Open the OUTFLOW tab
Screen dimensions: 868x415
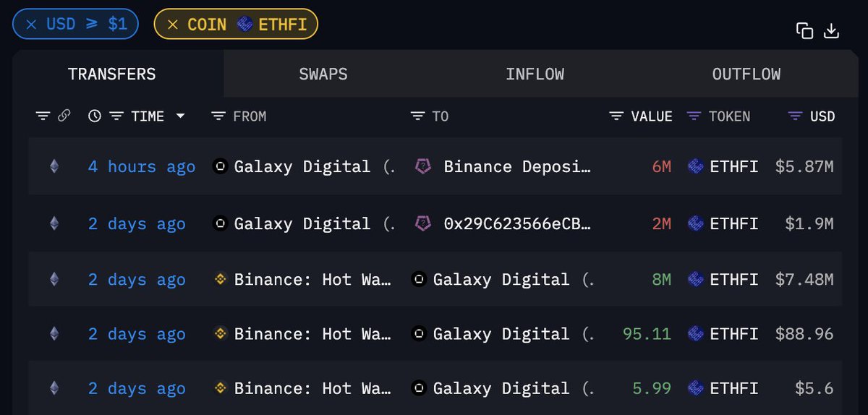click(x=746, y=74)
